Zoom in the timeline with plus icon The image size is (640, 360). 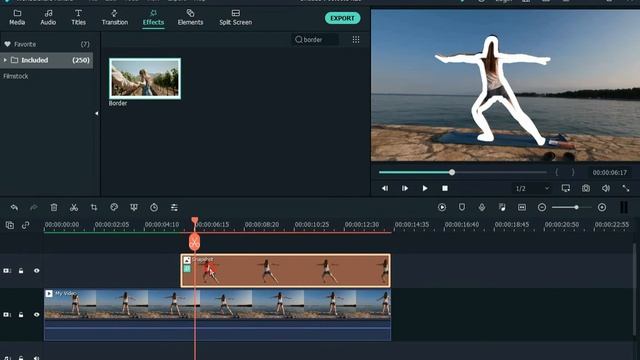click(x=602, y=207)
